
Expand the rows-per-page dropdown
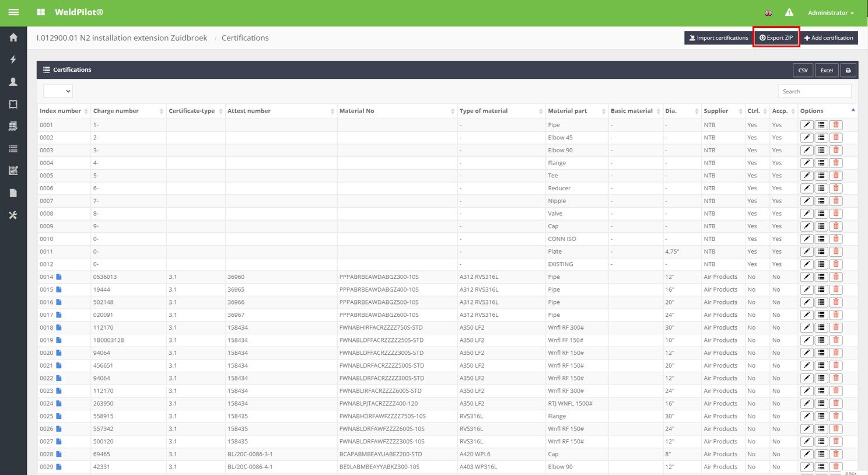click(x=58, y=91)
